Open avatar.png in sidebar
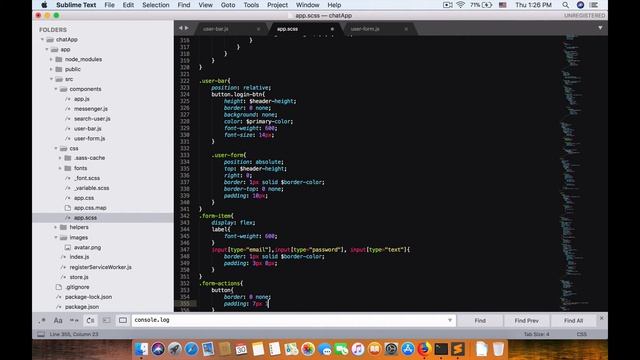This screenshot has width=640, height=360. coord(87,247)
